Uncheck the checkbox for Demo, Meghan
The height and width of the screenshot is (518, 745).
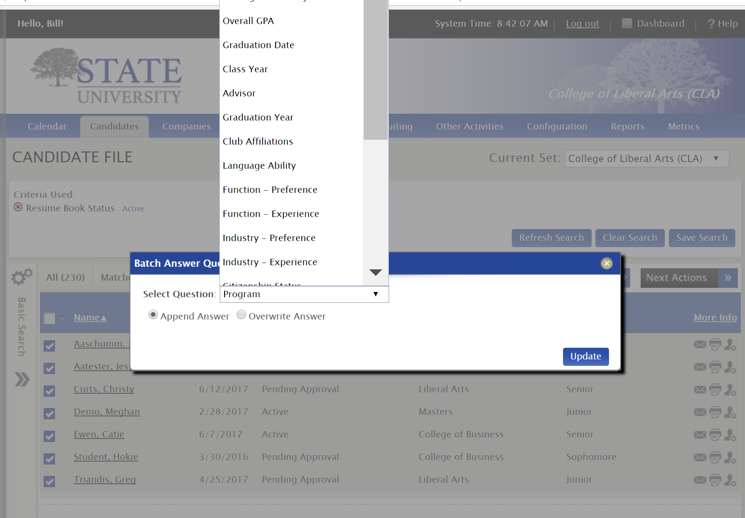click(x=49, y=413)
